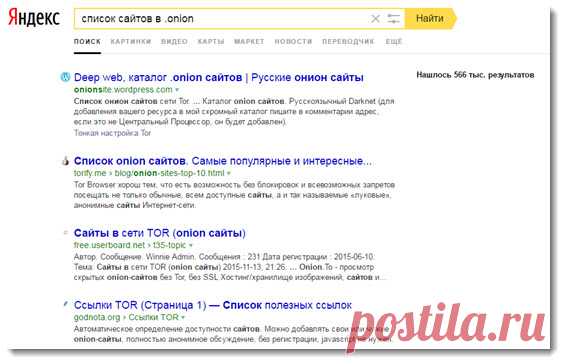Click favicon beside godnota.org result
This screenshot has height=364, width=565.
pos(65,305)
